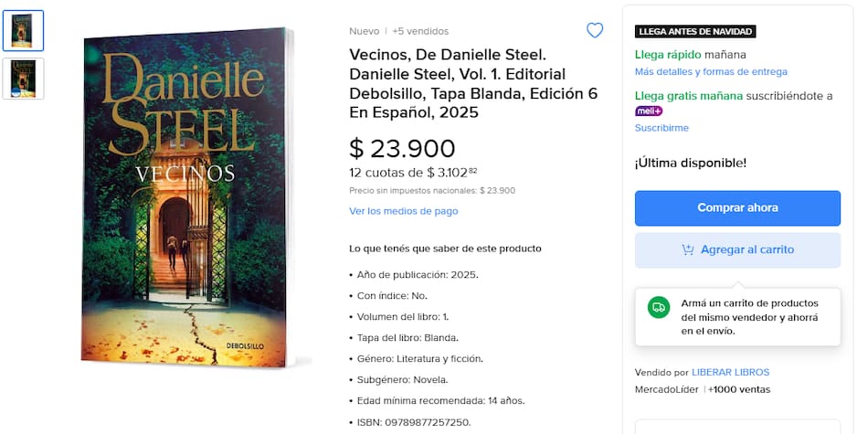Open the LIBERAR LIBROS seller link
868x434 pixels.
coord(730,372)
